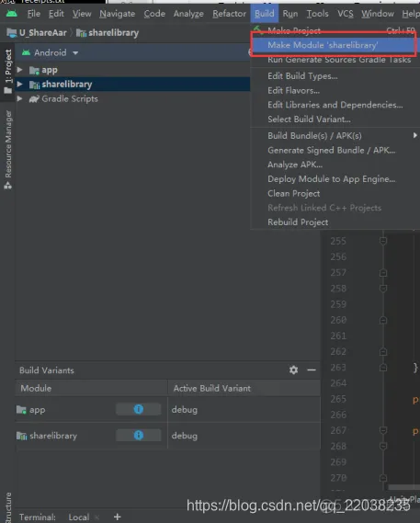Viewport: 420px width, 523px height.
Task: Select app module in project tree
Action: pos(50,70)
